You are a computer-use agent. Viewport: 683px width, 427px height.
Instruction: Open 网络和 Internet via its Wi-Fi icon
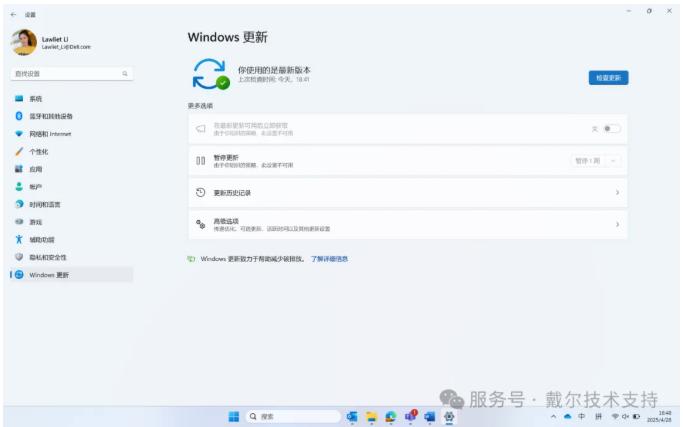(19, 134)
